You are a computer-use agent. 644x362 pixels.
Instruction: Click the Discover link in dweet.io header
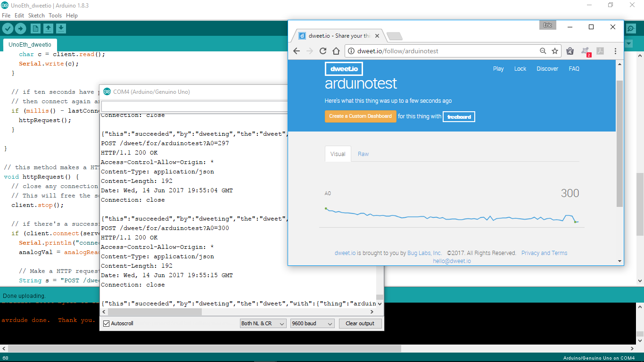click(547, 69)
